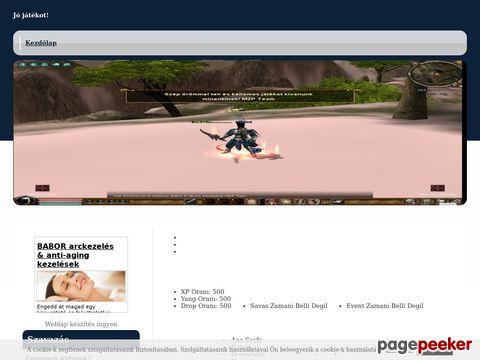The height and width of the screenshot is (360, 480).
Task: Click 'Savas Zamani Belli Degil' item
Action: 289,306
